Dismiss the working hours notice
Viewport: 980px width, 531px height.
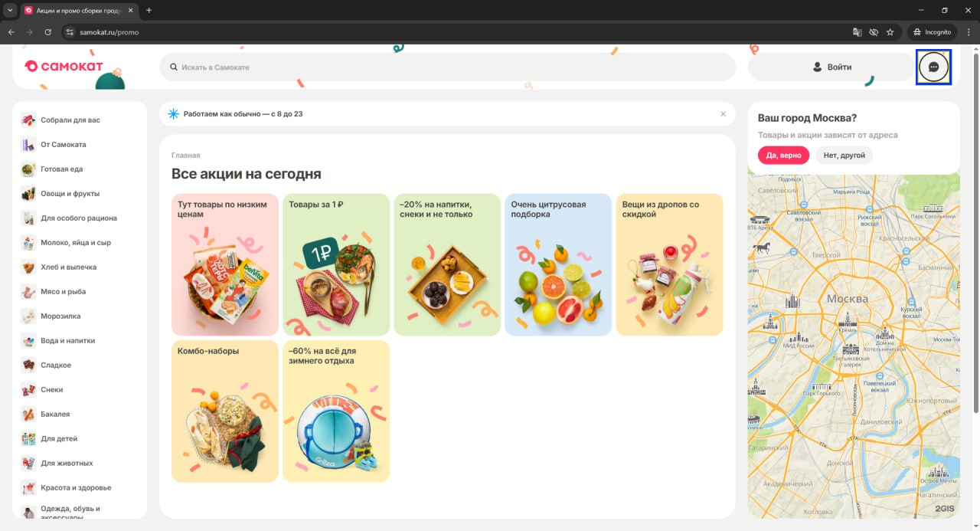pyautogui.click(x=723, y=113)
